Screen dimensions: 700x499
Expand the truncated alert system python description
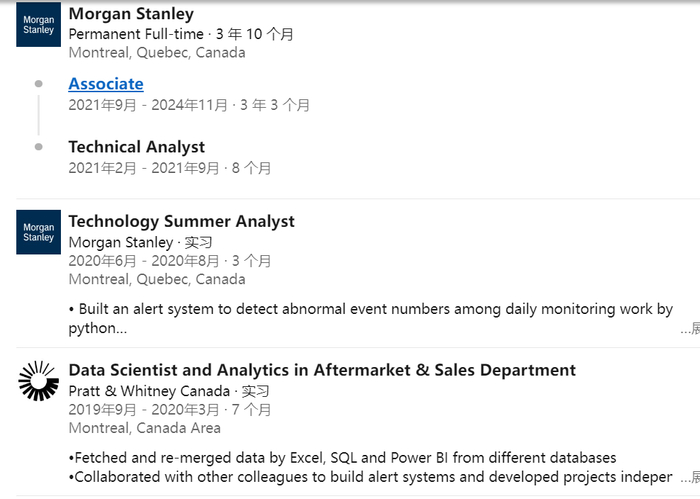[690, 328]
